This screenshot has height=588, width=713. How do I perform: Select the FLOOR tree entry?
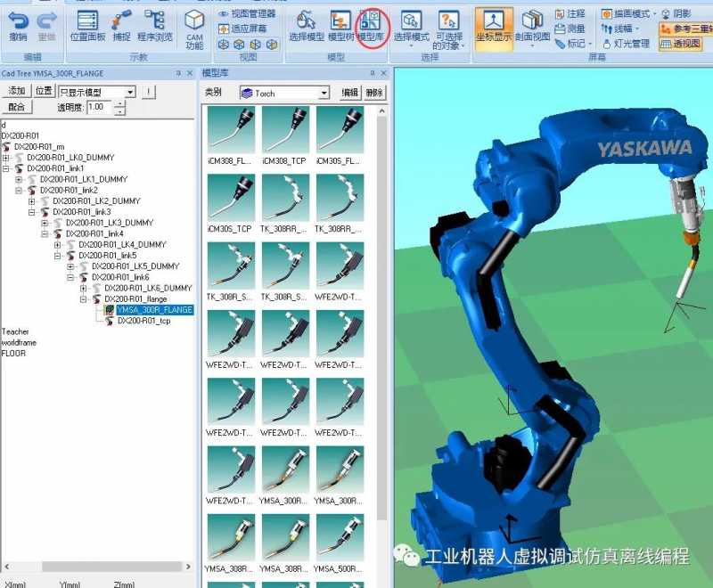(13, 354)
